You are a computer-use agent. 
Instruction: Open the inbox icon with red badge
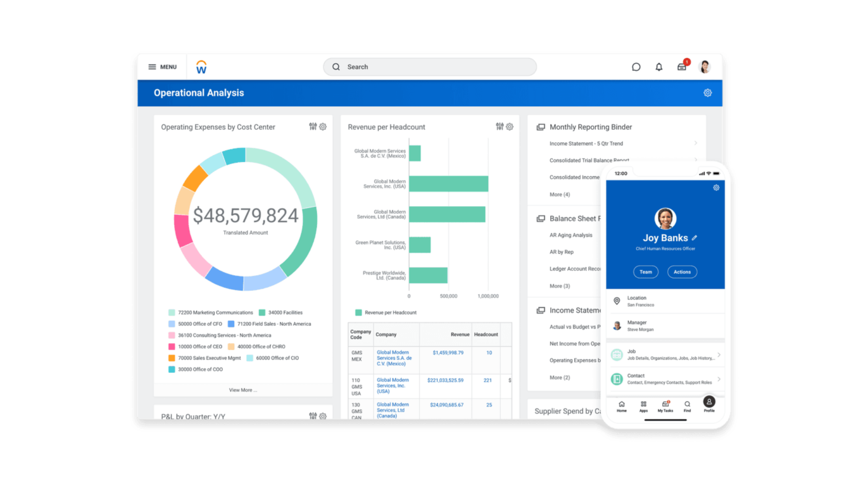(682, 67)
